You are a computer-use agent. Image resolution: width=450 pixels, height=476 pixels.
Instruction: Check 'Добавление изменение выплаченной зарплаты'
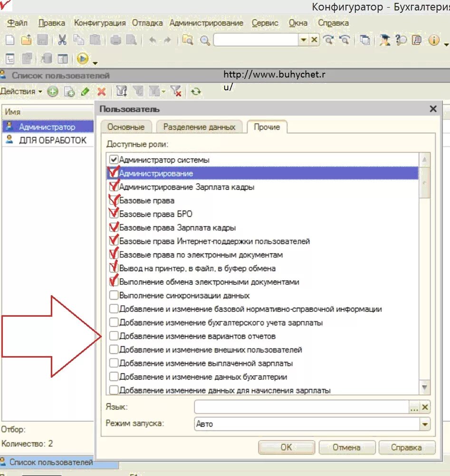tap(114, 363)
